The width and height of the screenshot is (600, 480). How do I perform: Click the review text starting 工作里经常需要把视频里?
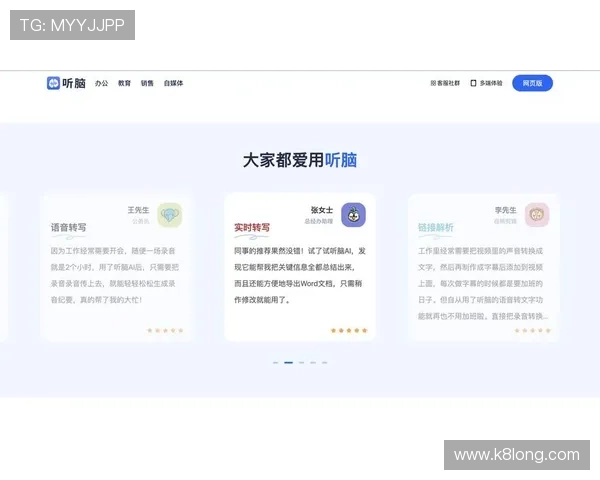click(x=483, y=283)
